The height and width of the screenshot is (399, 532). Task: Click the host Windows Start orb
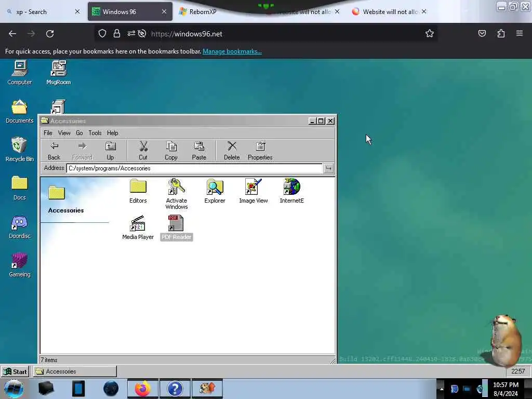pos(14,389)
